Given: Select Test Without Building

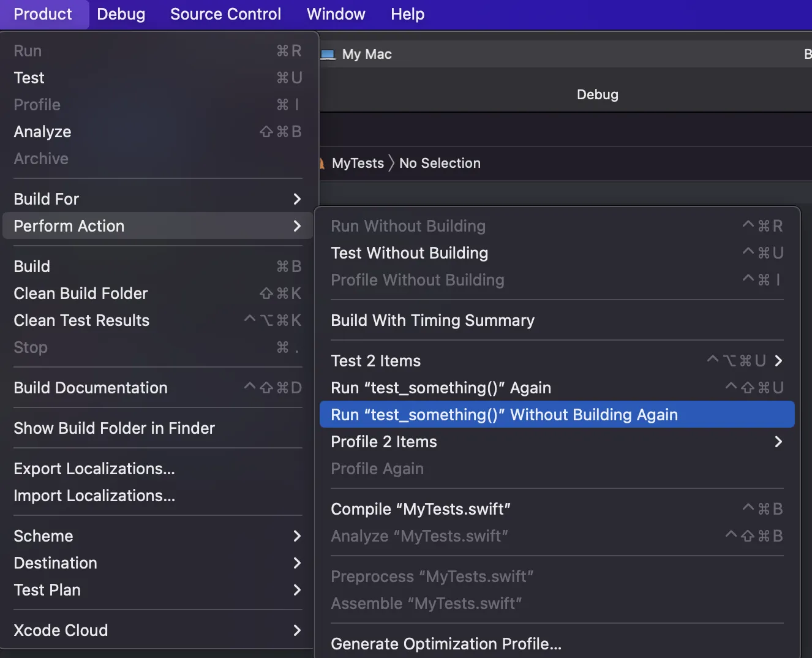Looking at the screenshot, I should click(x=410, y=253).
